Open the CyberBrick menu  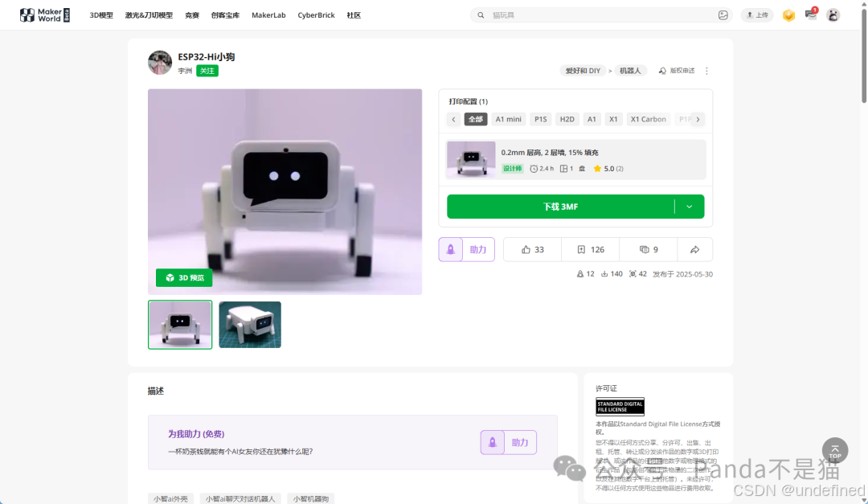point(316,15)
